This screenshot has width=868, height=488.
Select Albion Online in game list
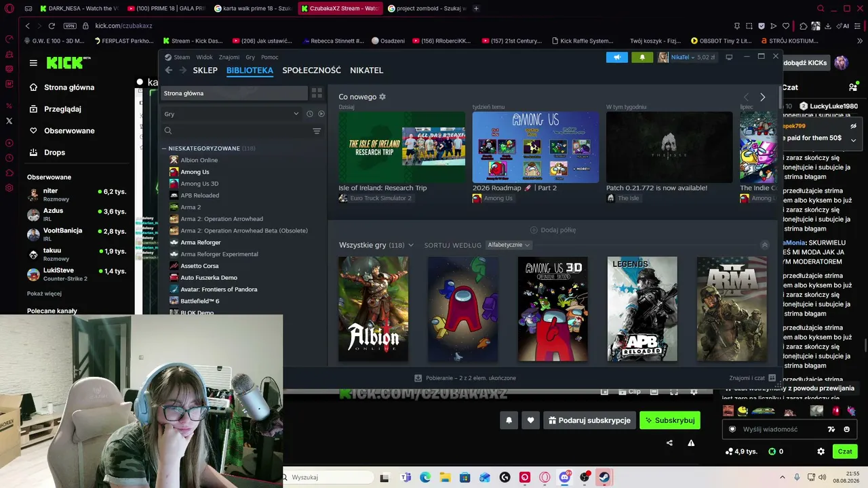199,160
